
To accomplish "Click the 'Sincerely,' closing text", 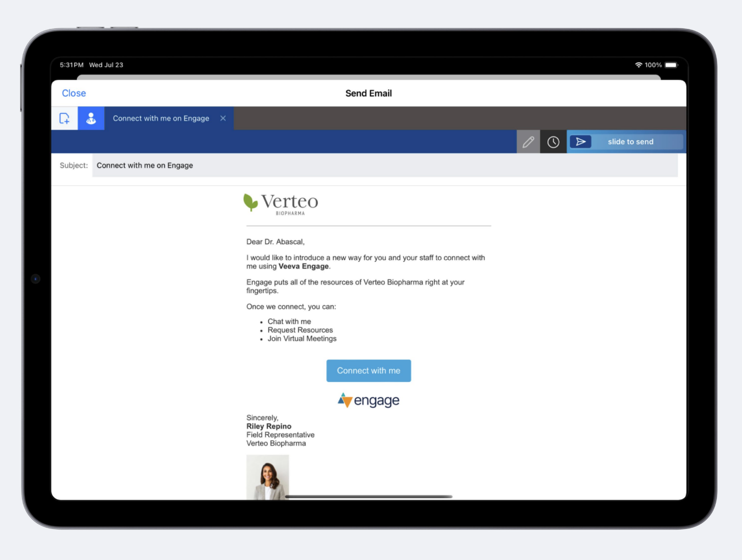I will 262,418.
